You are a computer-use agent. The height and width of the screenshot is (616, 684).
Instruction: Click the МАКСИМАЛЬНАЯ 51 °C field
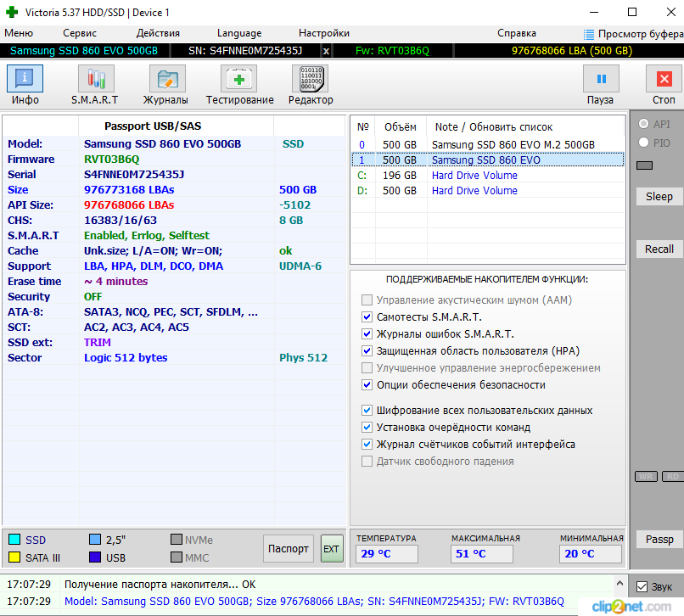[481, 553]
